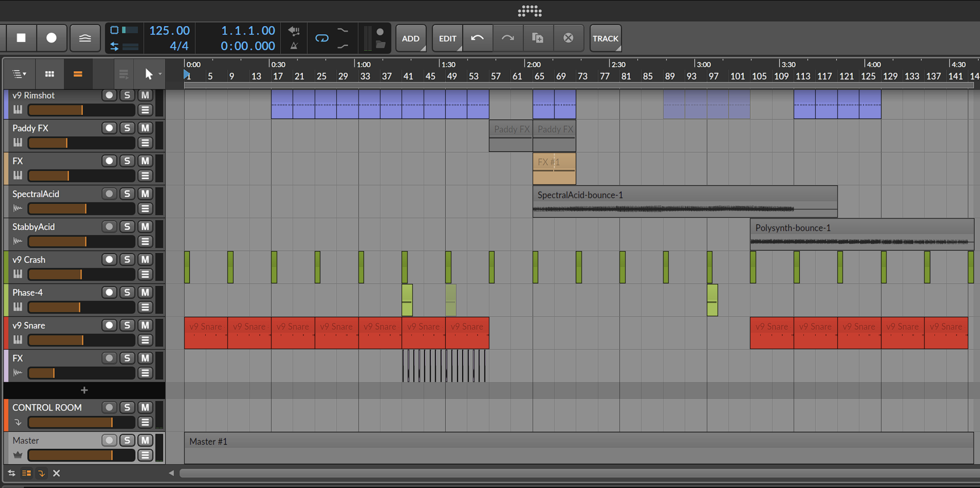The width and height of the screenshot is (980, 488).
Task: Switch to the arranger timeline view
Action: pos(78,74)
